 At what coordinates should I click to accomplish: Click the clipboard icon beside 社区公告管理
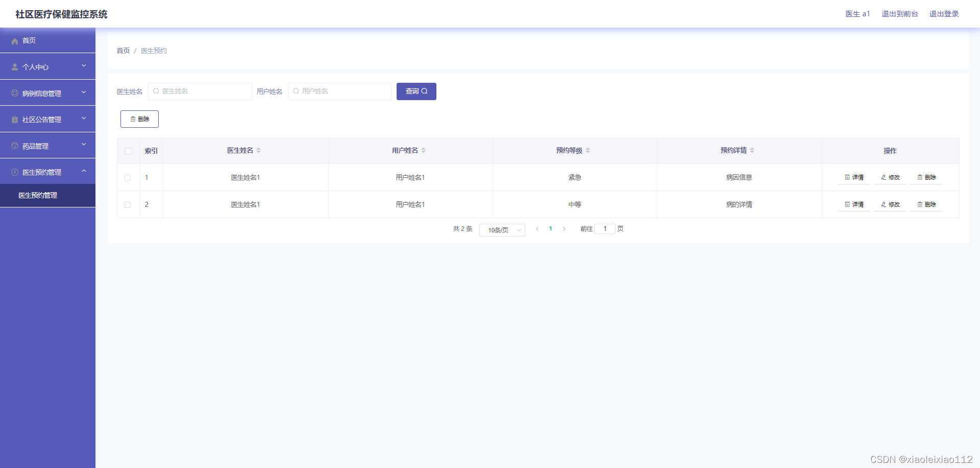click(15, 120)
